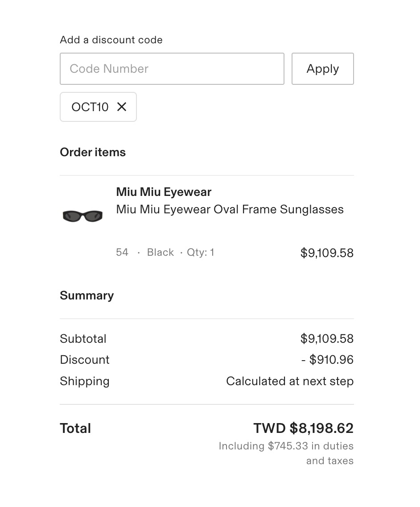Click the Order items heading
This screenshot has width=420, height=507.
(x=93, y=152)
